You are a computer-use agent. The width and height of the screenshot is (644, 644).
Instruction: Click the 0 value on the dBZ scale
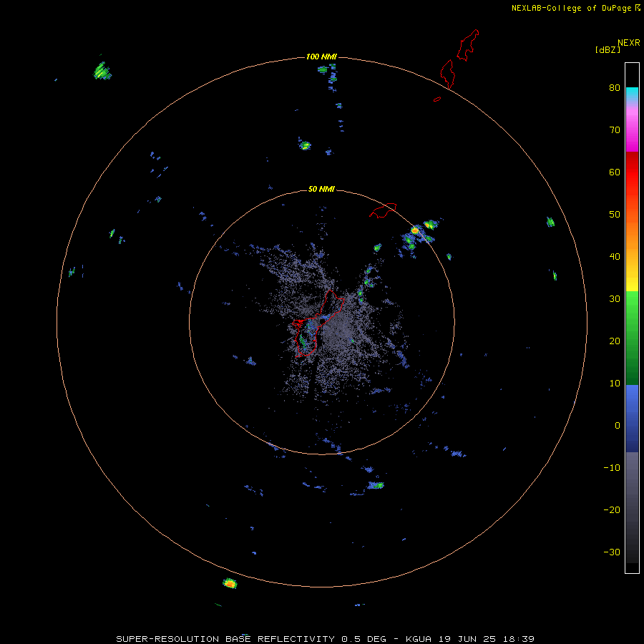[x=618, y=426]
